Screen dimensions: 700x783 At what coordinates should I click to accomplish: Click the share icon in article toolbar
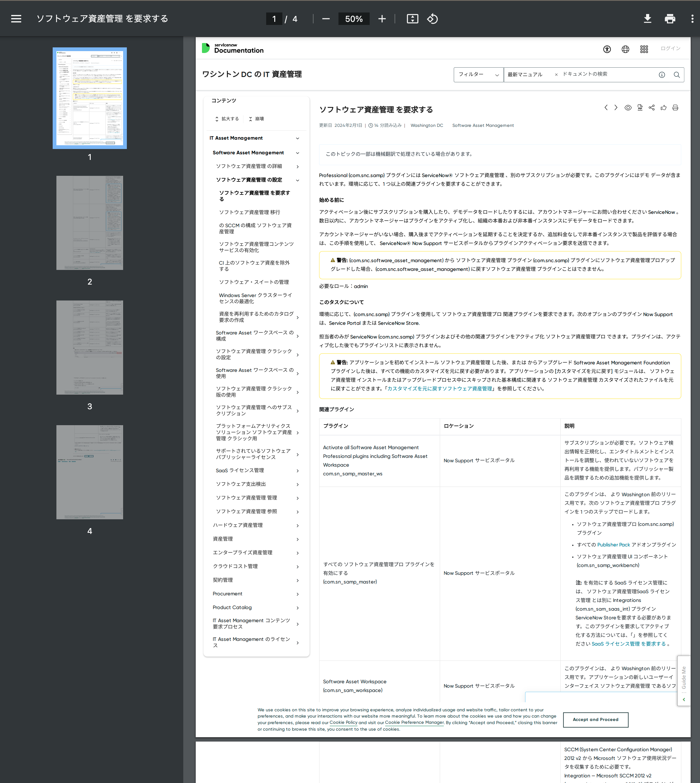[x=652, y=108]
